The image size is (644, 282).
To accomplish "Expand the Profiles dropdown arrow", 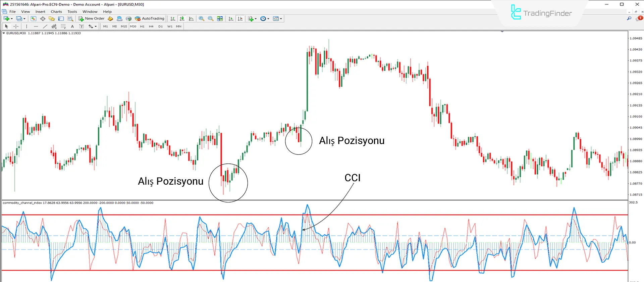I will tap(24, 19).
